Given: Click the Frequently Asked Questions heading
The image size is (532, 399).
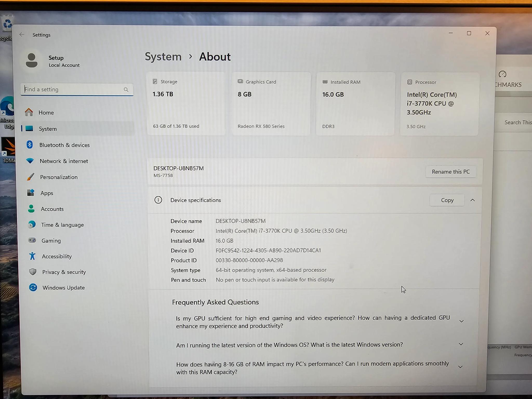Looking at the screenshot, I should pyautogui.click(x=215, y=302).
